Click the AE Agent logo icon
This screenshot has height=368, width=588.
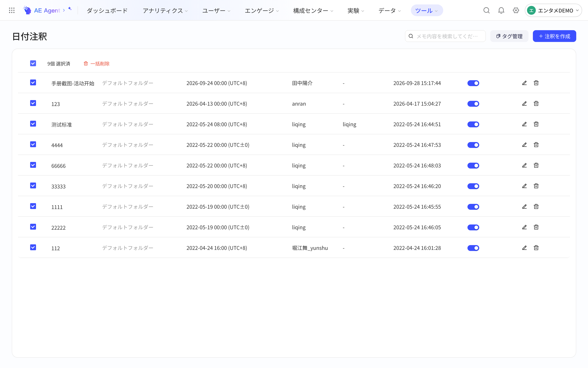tap(27, 10)
